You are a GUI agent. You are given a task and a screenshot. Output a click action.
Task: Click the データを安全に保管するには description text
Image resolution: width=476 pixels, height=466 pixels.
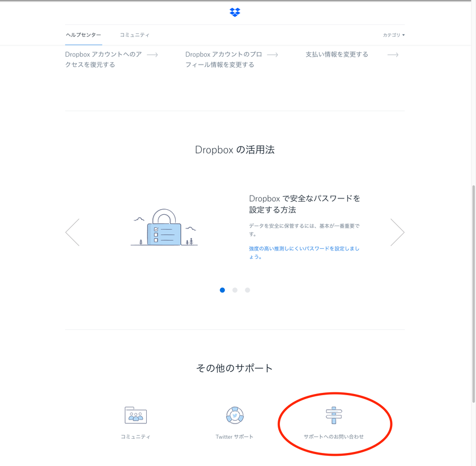304,230
